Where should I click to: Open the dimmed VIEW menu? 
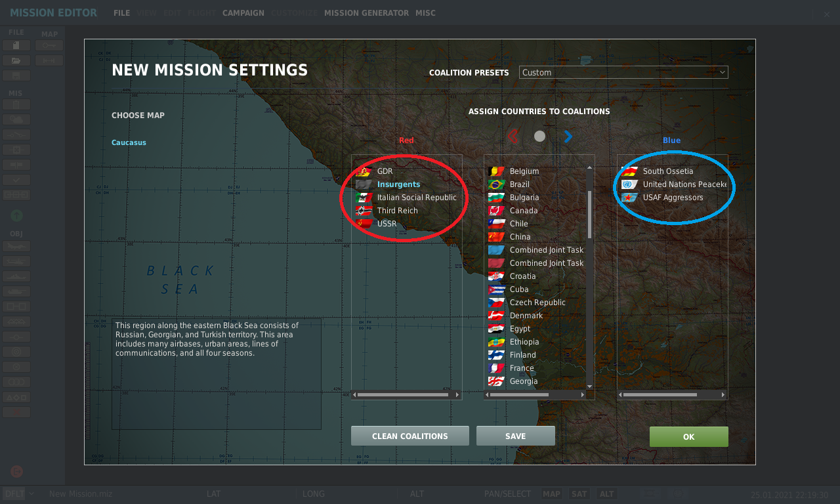pos(146,13)
